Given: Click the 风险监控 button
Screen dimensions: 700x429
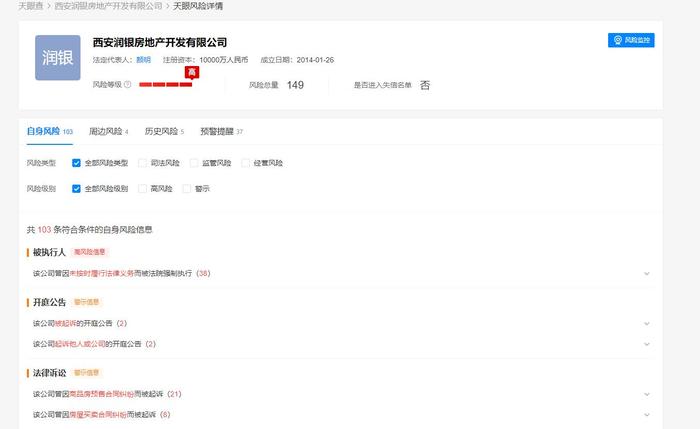Looking at the screenshot, I should 631,40.
